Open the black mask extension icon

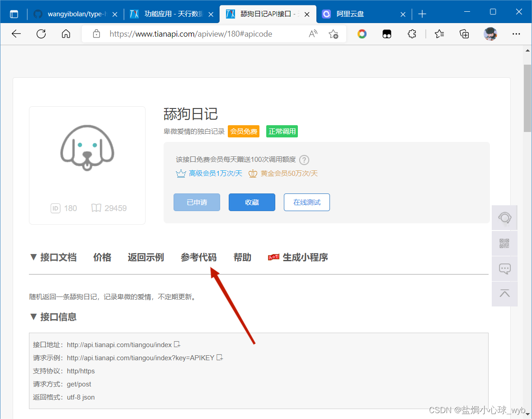[x=387, y=34]
